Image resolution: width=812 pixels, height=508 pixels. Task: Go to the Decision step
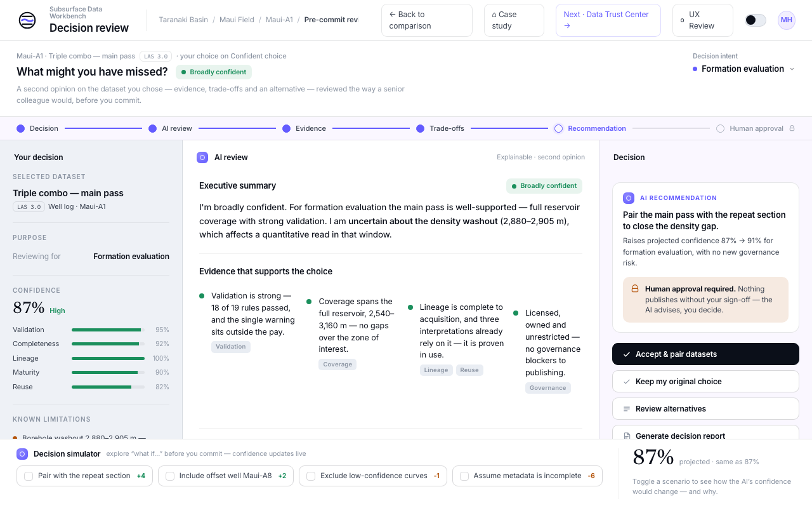(37, 128)
